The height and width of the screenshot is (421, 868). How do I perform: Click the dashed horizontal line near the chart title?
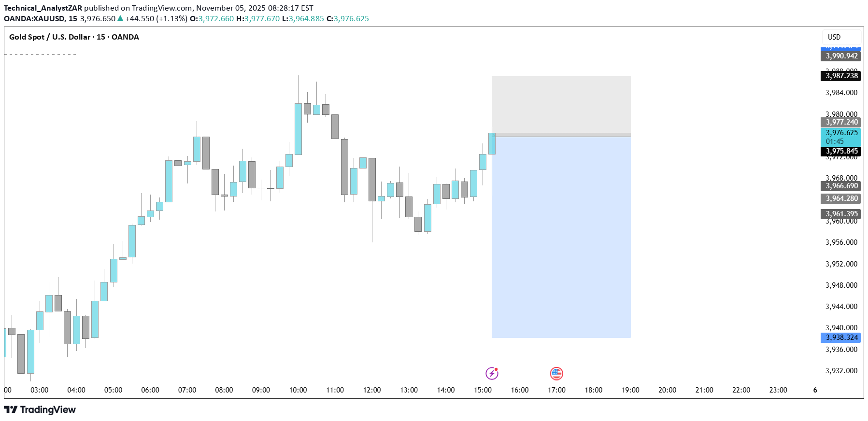[x=40, y=55]
